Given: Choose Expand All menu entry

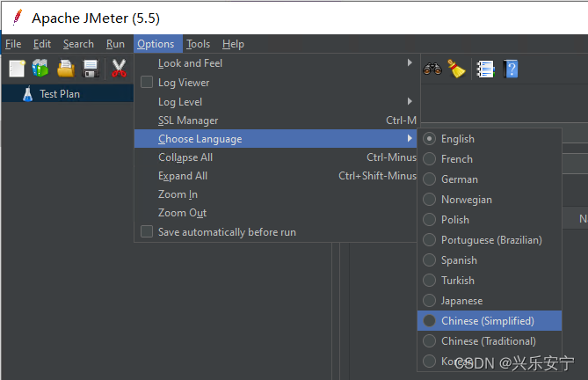Looking at the screenshot, I should pos(276,176).
